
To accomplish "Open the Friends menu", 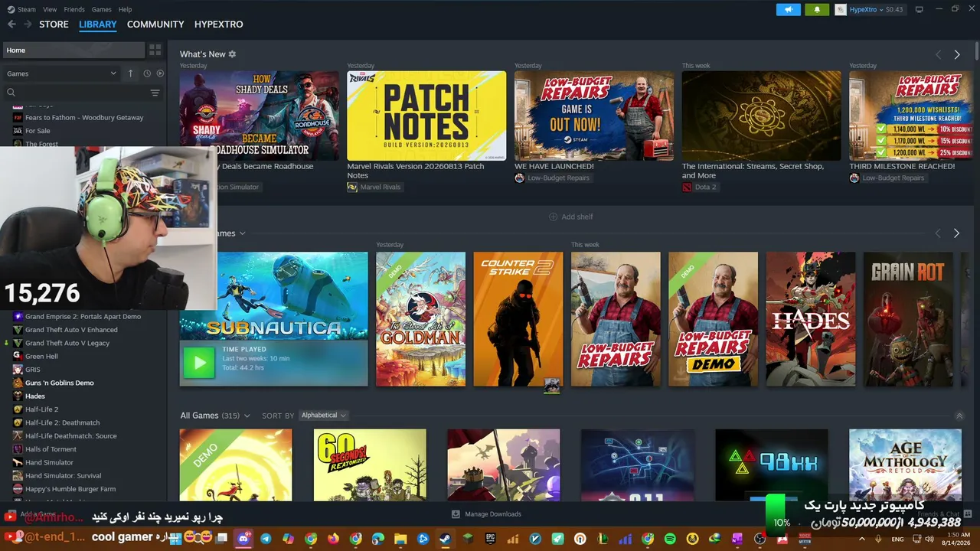I will click(x=74, y=9).
